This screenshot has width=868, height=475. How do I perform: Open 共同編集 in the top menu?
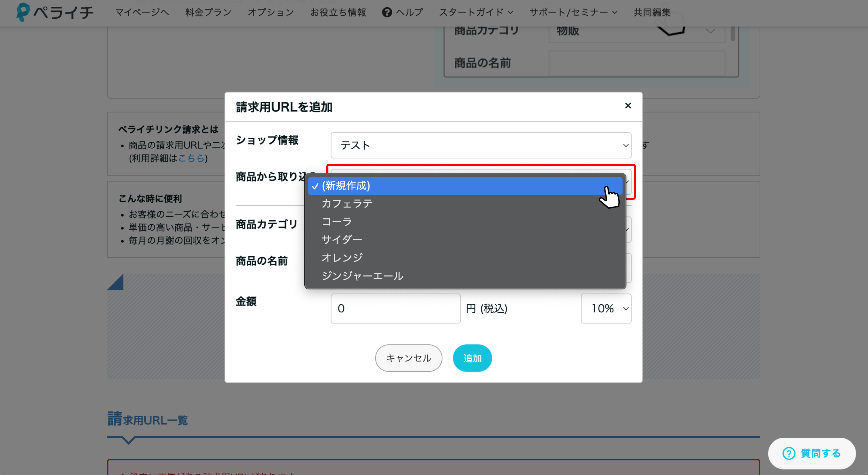652,12
